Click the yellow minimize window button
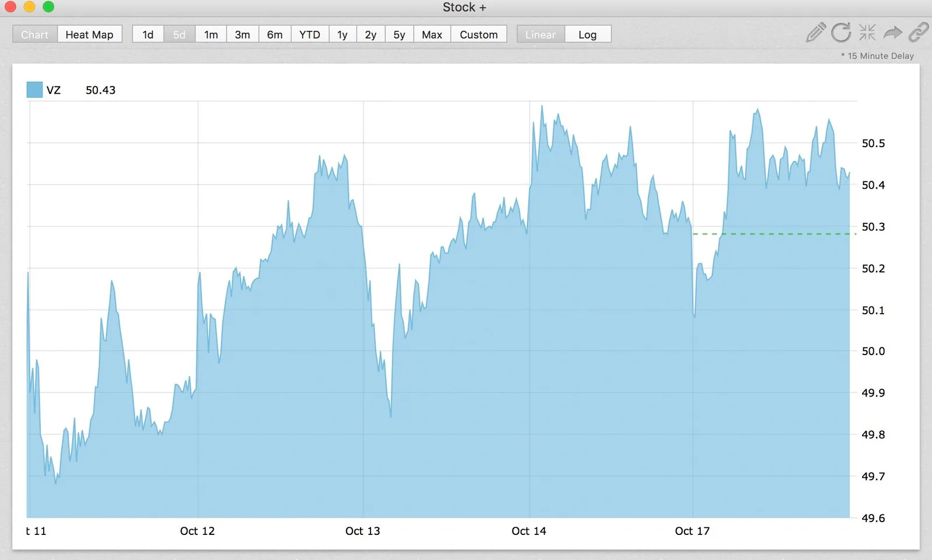Viewport: 932px width, 560px height. point(30,7)
